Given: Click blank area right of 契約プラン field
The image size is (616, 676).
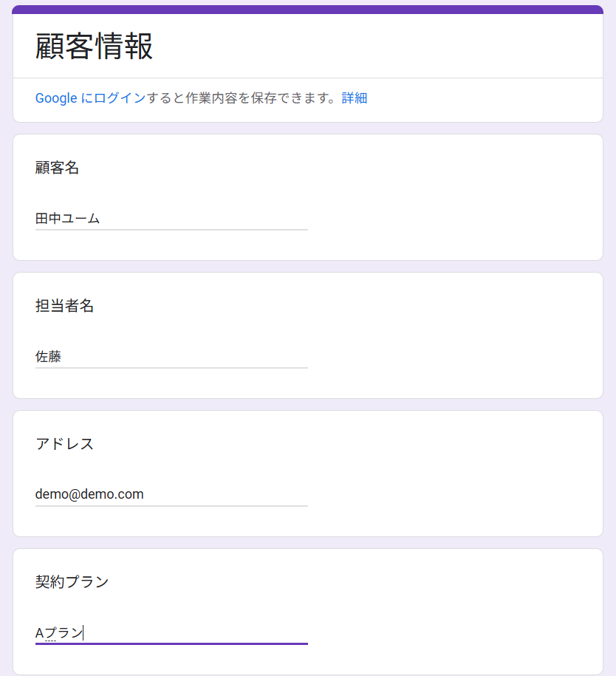Looking at the screenshot, I should [x=454, y=633].
